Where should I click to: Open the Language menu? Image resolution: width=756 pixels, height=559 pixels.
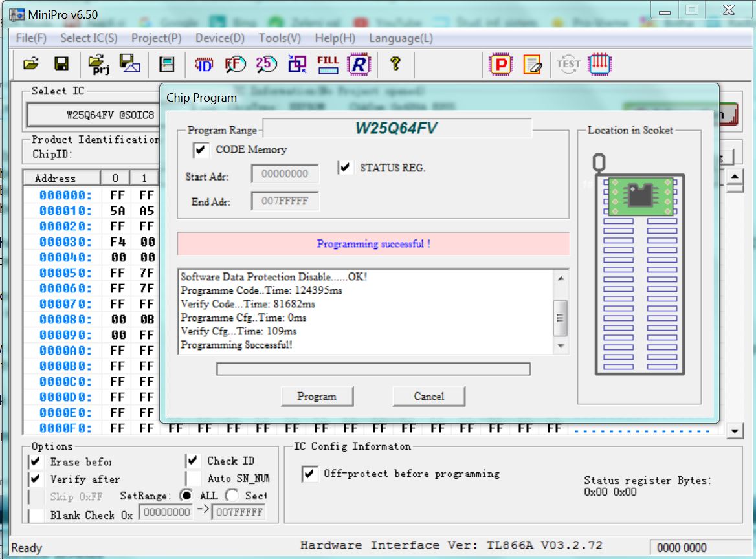pos(401,38)
